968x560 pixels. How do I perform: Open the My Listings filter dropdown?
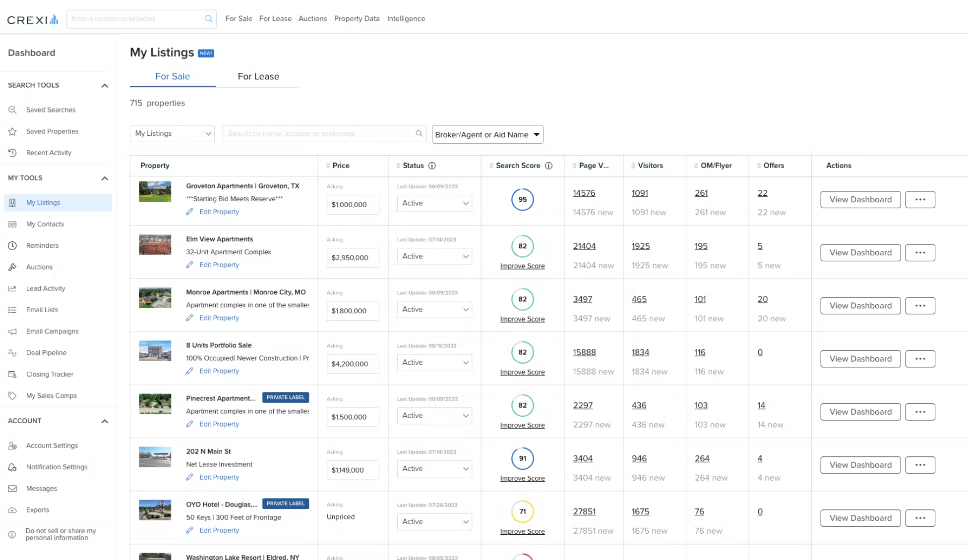click(x=172, y=133)
